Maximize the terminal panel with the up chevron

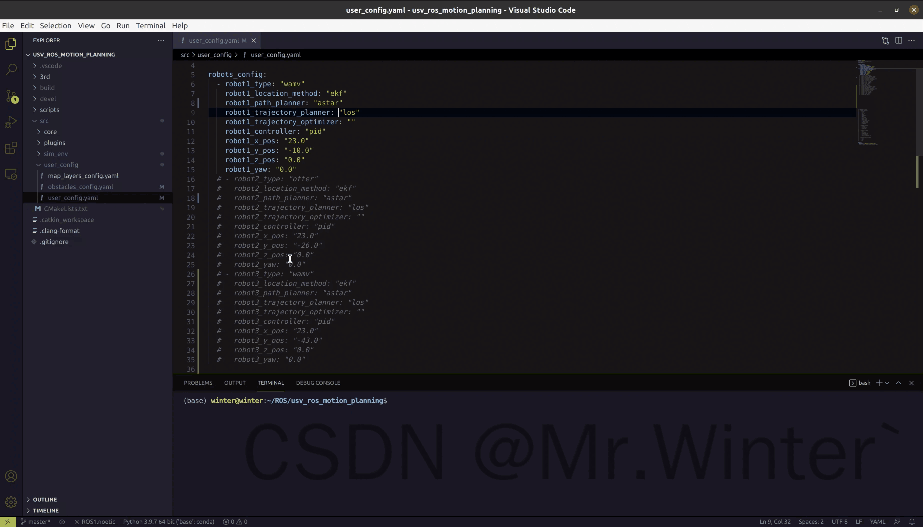(898, 383)
